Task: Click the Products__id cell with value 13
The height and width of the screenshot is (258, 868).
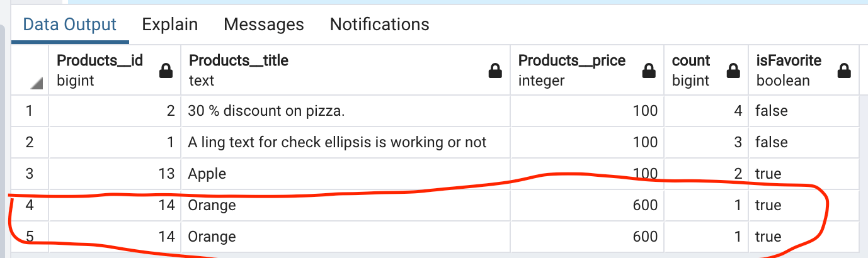Action: tap(115, 174)
